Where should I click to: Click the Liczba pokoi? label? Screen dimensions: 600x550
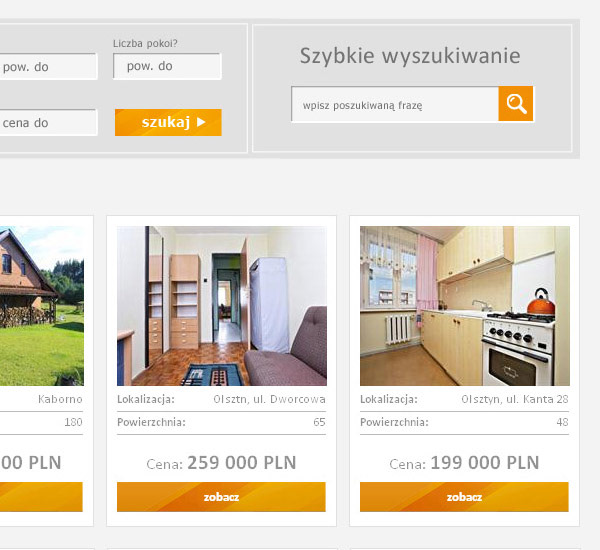(x=145, y=43)
